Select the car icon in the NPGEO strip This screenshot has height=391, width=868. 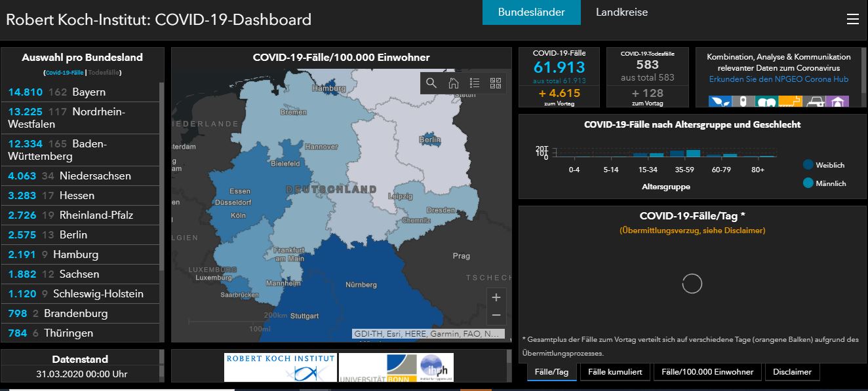pyautogui.click(x=815, y=102)
